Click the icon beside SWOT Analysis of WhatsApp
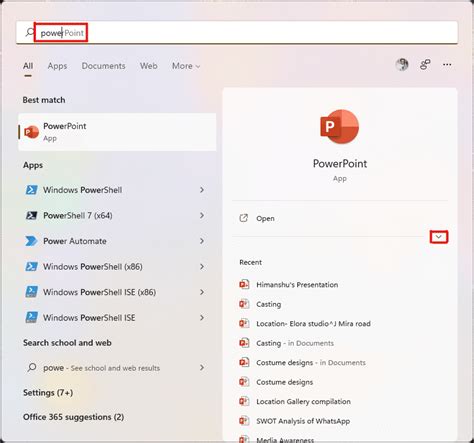The width and height of the screenshot is (474, 443). tap(244, 421)
